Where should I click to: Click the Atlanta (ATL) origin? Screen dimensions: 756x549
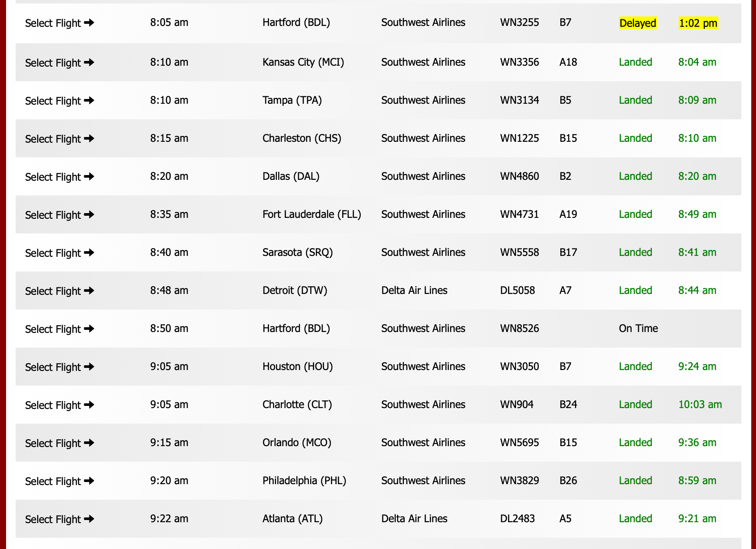pyautogui.click(x=292, y=519)
